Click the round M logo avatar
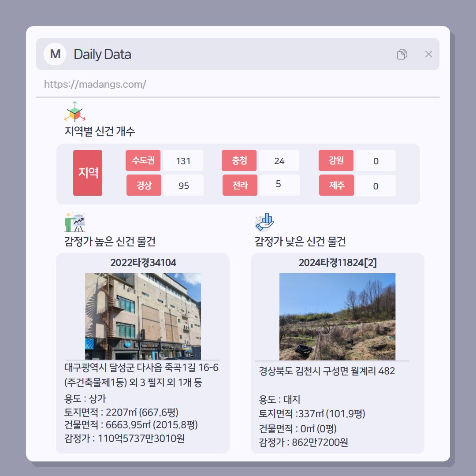 click(x=55, y=54)
